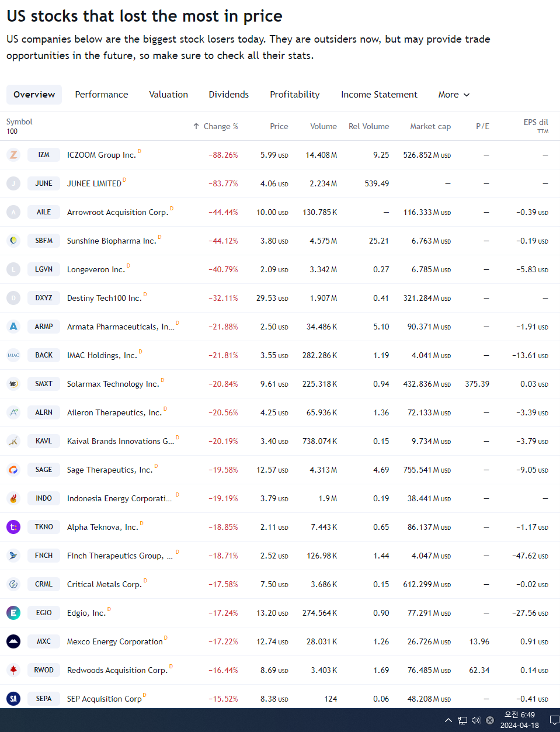Click the SAGE ticker badge

44,470
